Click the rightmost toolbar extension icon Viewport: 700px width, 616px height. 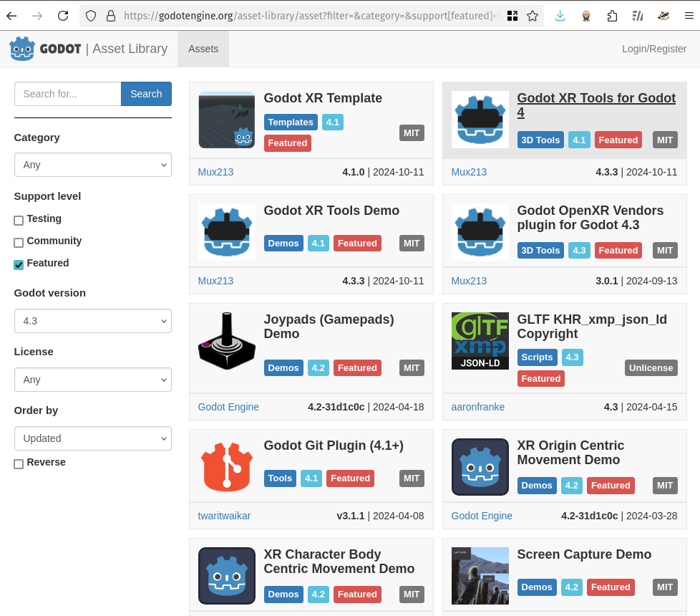(663, 16)
